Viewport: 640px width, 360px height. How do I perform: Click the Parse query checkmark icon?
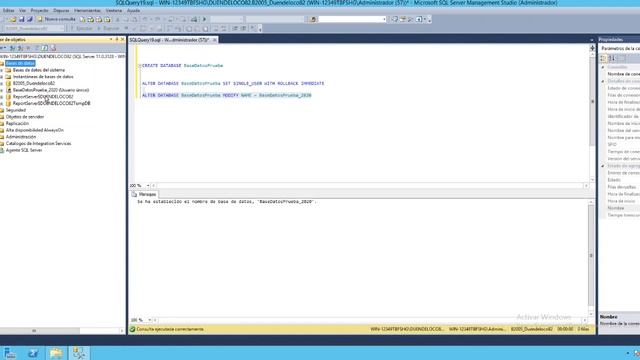(x=135, y=29)
